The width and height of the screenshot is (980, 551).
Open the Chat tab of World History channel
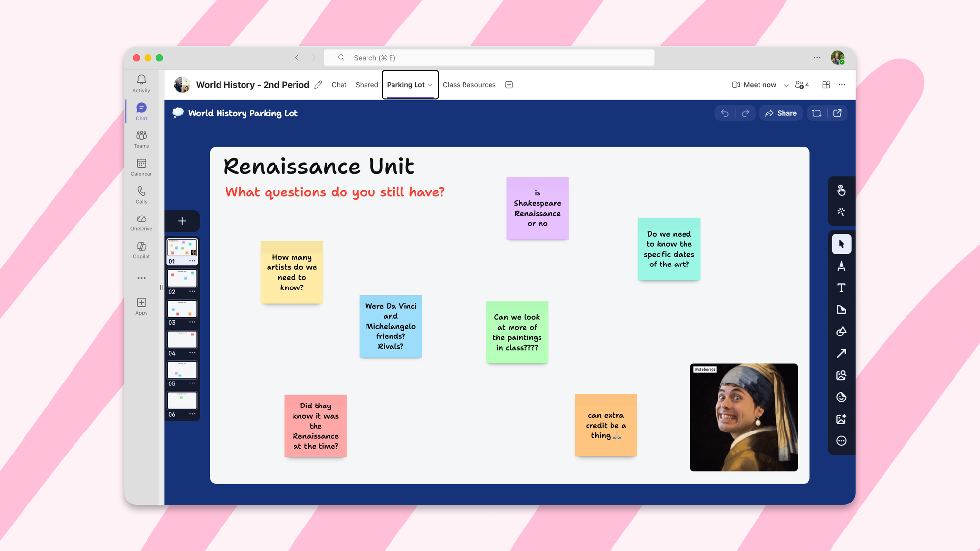[x=339, y=84]
